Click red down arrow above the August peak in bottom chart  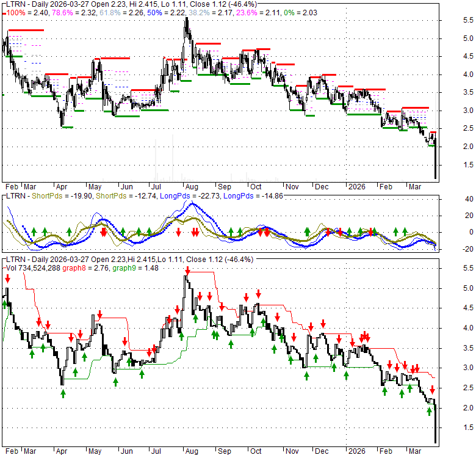click(x=188, y=269)
